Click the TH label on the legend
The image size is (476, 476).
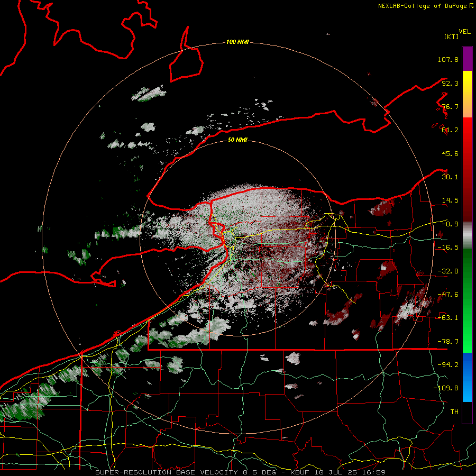point(454,412)
